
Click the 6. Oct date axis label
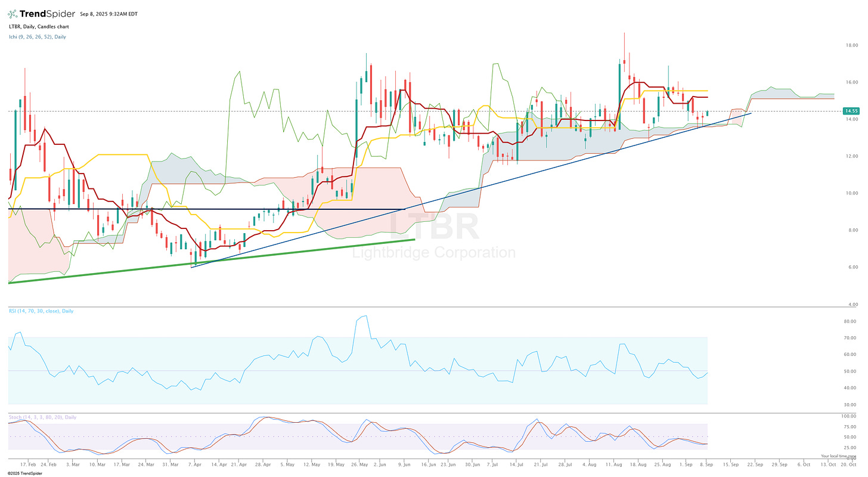pos(804,463)
